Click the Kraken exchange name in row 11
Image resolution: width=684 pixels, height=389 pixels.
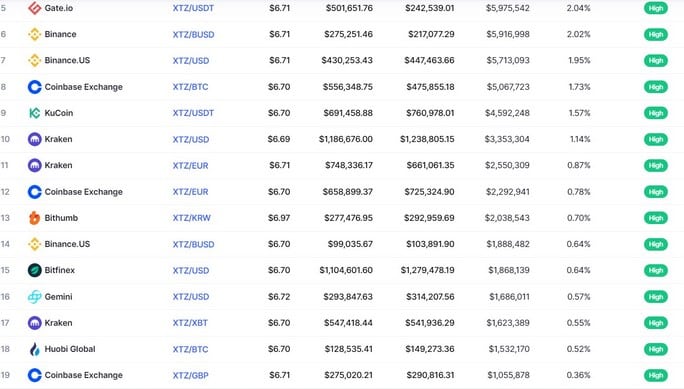click(x=58, y=165)
